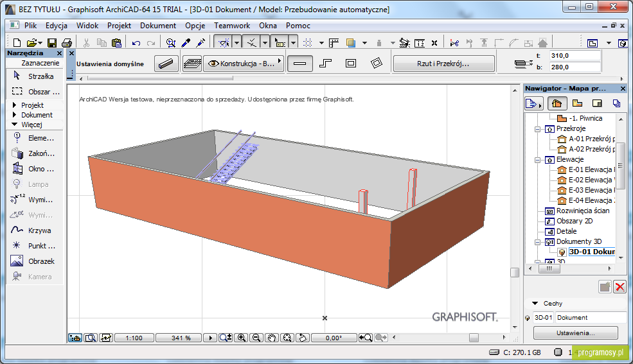This screenshot has width=633, height=364.
Task: Select the Strzałka arrow tool
Action: (35, 76)
